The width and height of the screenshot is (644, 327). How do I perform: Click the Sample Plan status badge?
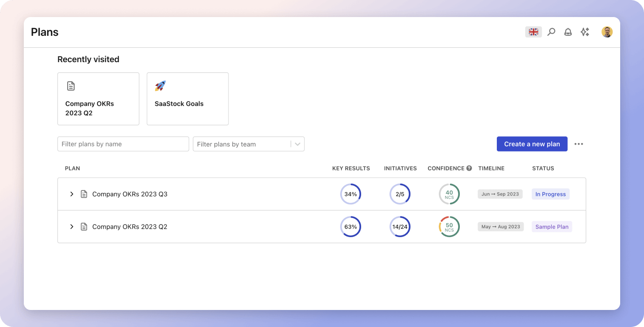pos(552,227)
